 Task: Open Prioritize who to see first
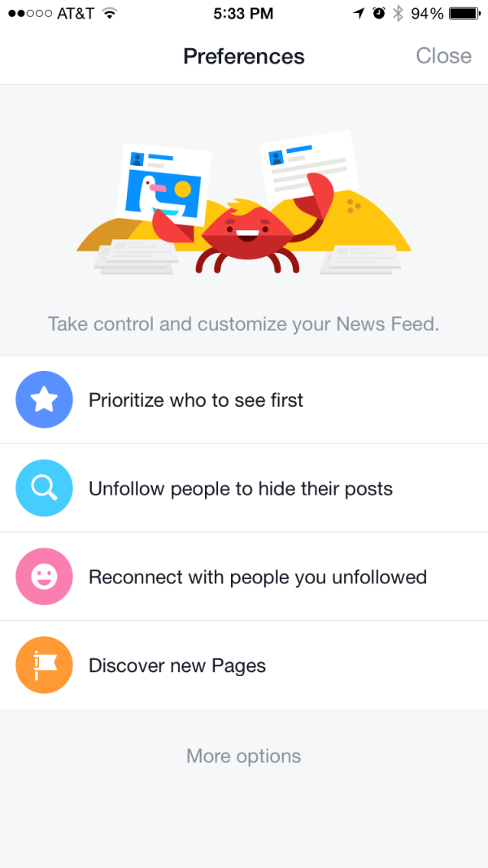click(x=196, y=400)
